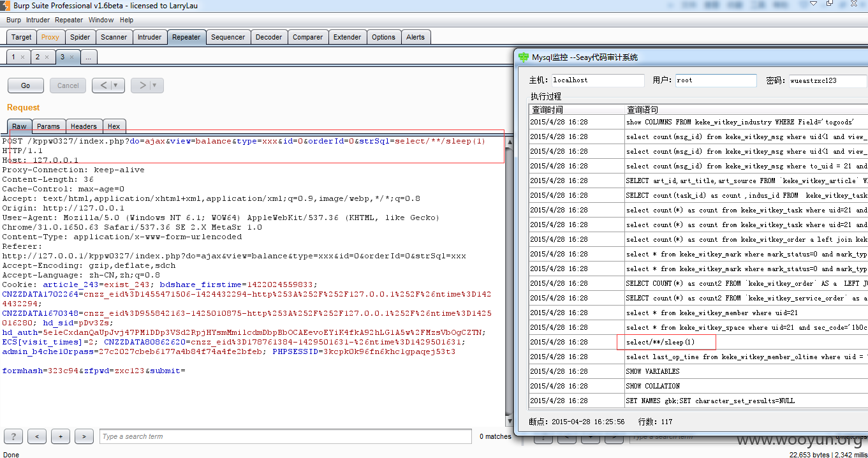Select query from keke_witkey_member where uid=21
This screenshot has width=868, height=458.
[698, 313]
